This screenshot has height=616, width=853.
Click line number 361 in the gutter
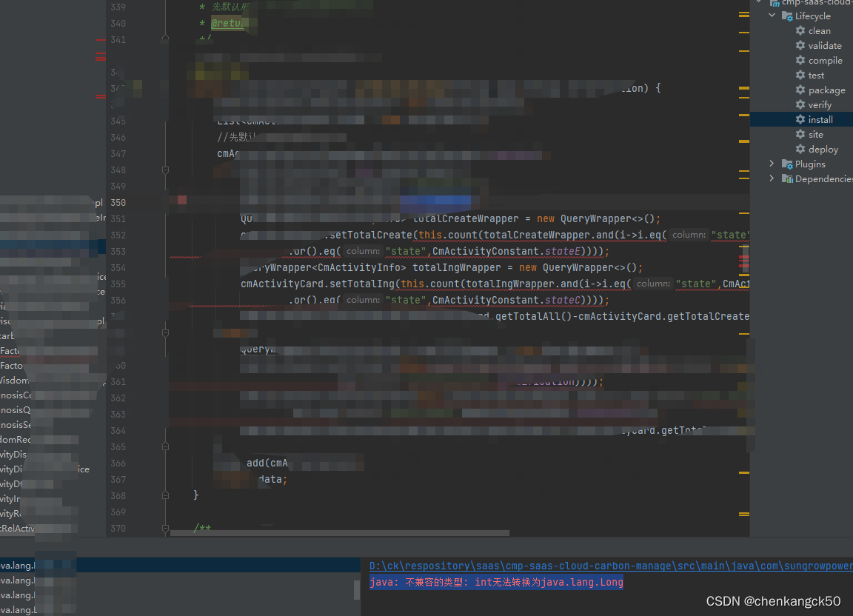118,381
